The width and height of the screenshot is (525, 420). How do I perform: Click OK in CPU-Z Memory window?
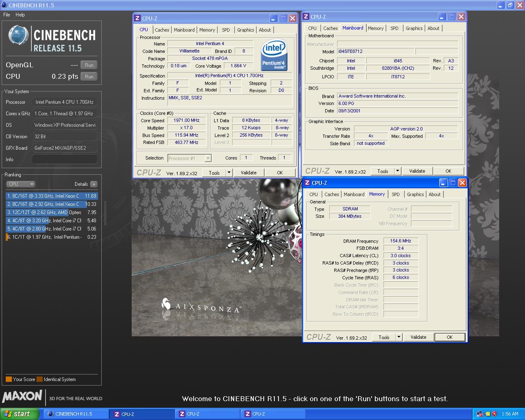[450, 337]
